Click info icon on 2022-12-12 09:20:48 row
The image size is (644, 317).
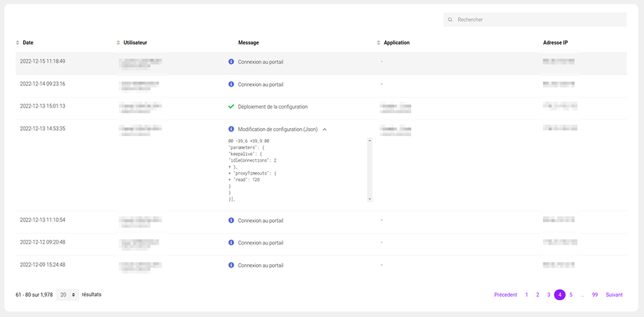pos(231,242)
